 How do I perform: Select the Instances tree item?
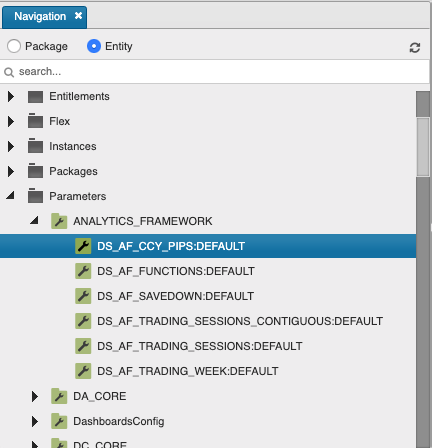(73, 146)
